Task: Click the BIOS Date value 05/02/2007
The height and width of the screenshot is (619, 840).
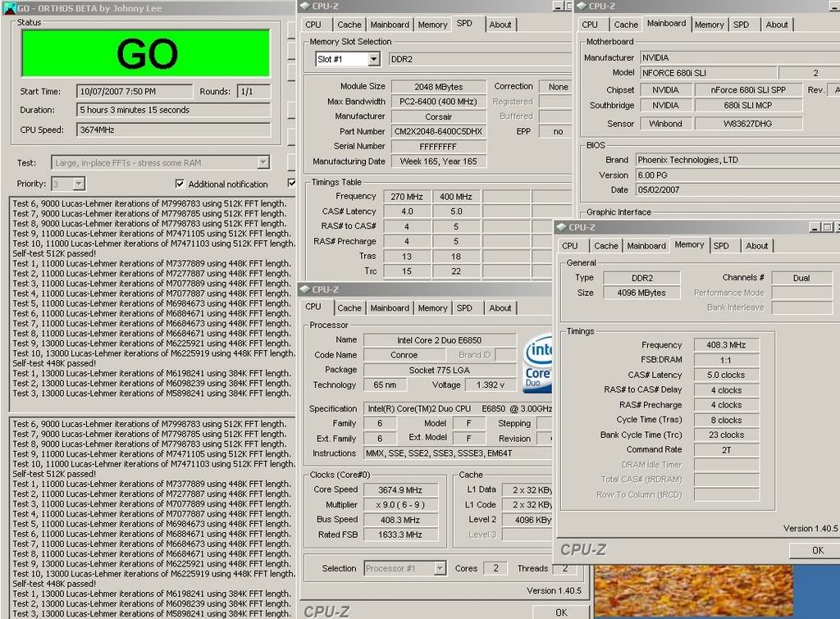Action: click(737, 189)
